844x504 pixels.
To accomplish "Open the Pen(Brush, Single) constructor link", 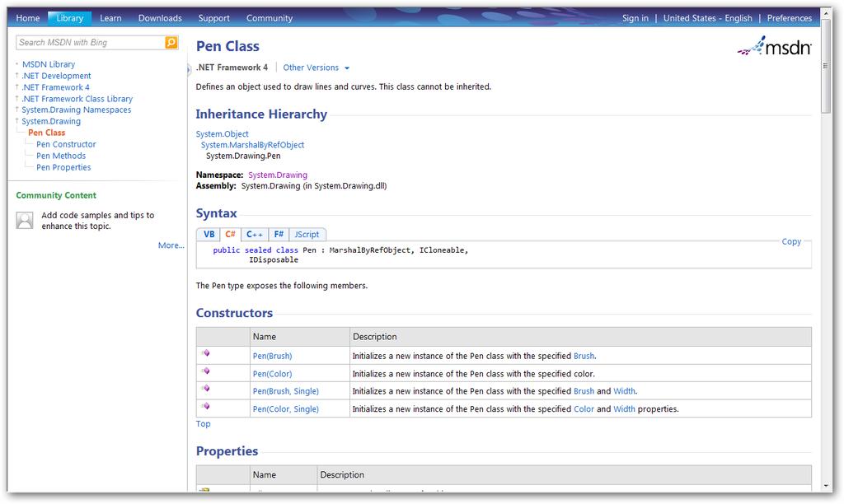I will pos(286,391).
